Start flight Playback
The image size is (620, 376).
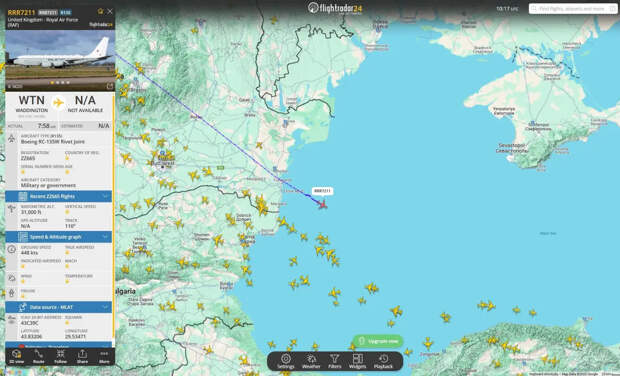(x=383, y=361)
